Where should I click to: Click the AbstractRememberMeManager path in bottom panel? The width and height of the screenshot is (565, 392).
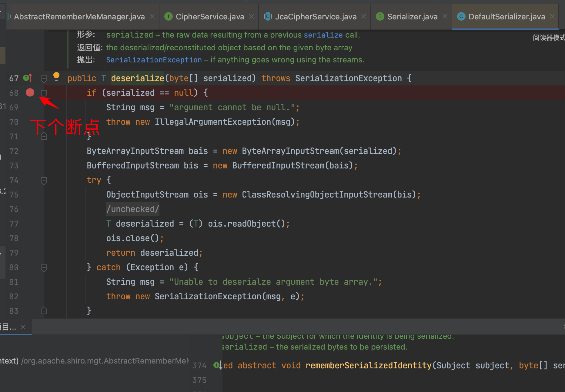(x=105, y=361)
